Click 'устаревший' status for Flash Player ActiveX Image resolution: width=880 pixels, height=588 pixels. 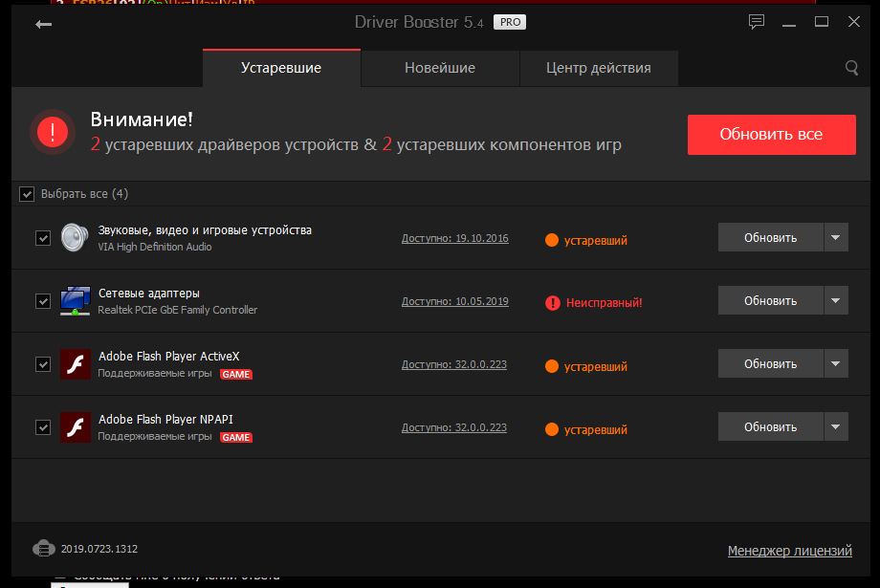(x=596, y=367)
